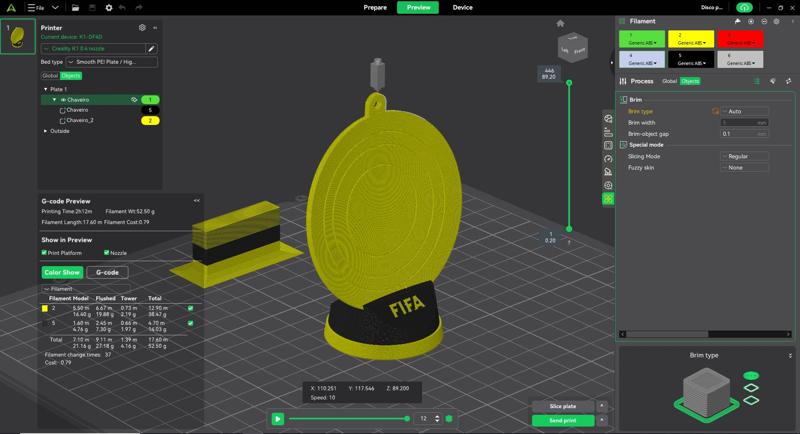This screenshot has width=800, height=434.
Task: Open the Bed type dropdown
Action: (x=111, y=62)
